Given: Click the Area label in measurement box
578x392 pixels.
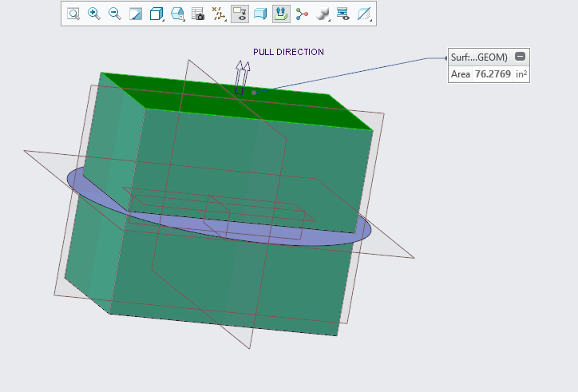Looking at the screenshot, I should 461,74.
